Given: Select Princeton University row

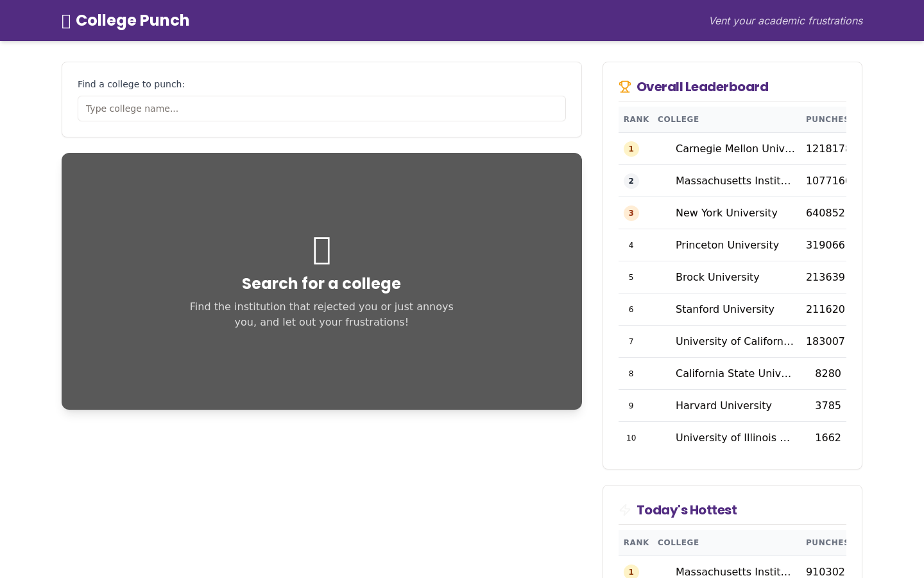Looking at the screenshot, I should click(x=732, y=245).
